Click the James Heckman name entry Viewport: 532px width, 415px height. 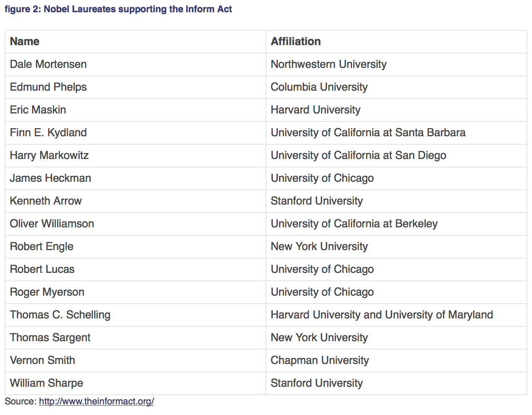[50, 178]
